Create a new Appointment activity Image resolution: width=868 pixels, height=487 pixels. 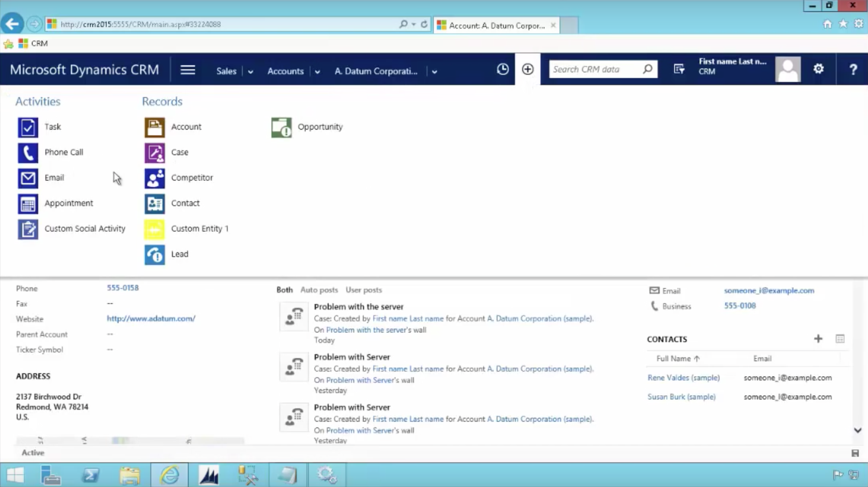pos(55,203)
